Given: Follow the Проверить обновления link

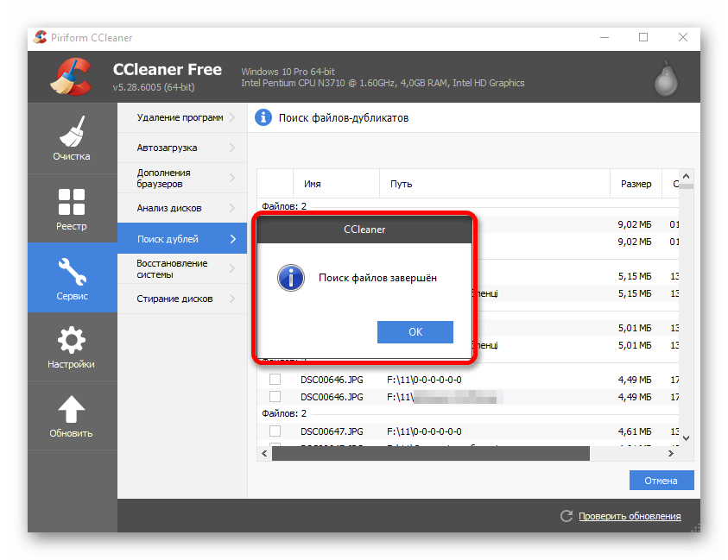Looking at the screenshot, I should (x=630, y=516).
